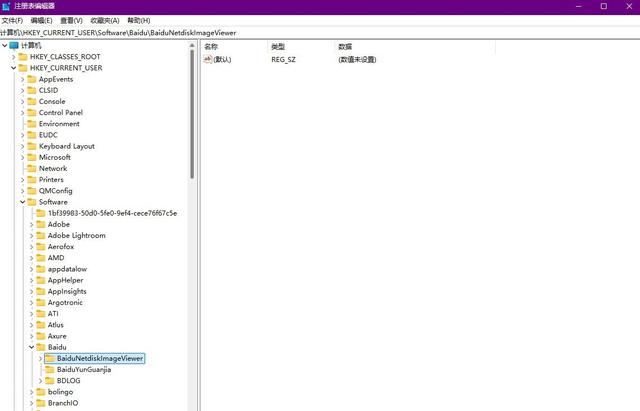Image resolution: width=640 pixels, height=411 pixels.
Task: Select the bolingo key label
Action: [60, 392]
